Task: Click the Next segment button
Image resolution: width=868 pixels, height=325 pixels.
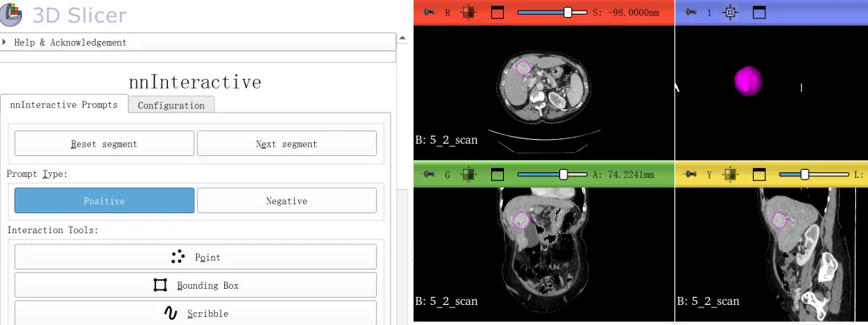Action: point(287,143)
